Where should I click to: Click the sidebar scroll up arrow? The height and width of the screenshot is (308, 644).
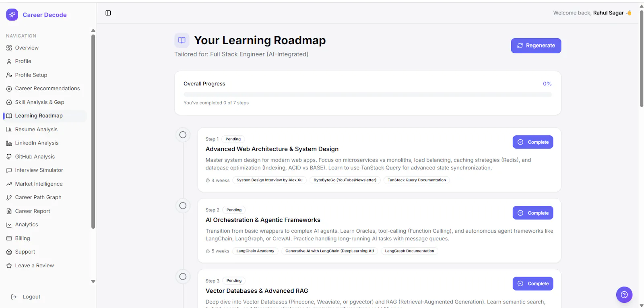[93, 31]
